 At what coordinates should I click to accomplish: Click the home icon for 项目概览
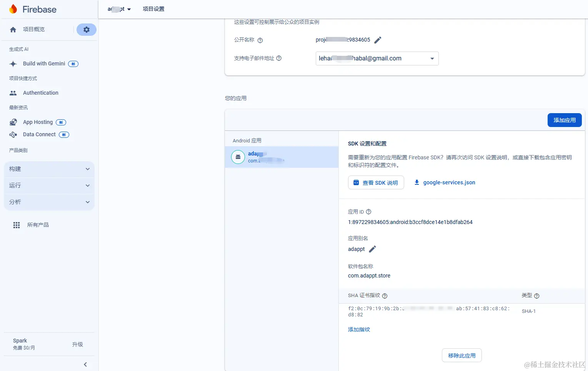click(13, 30)
